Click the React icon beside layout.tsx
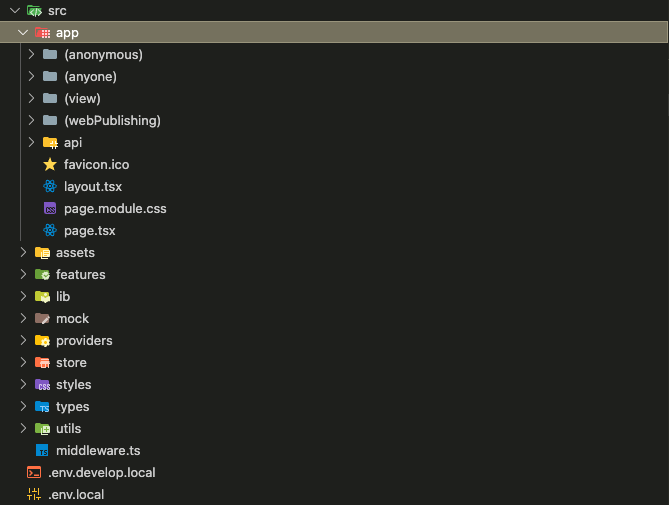 coord(50,186)
